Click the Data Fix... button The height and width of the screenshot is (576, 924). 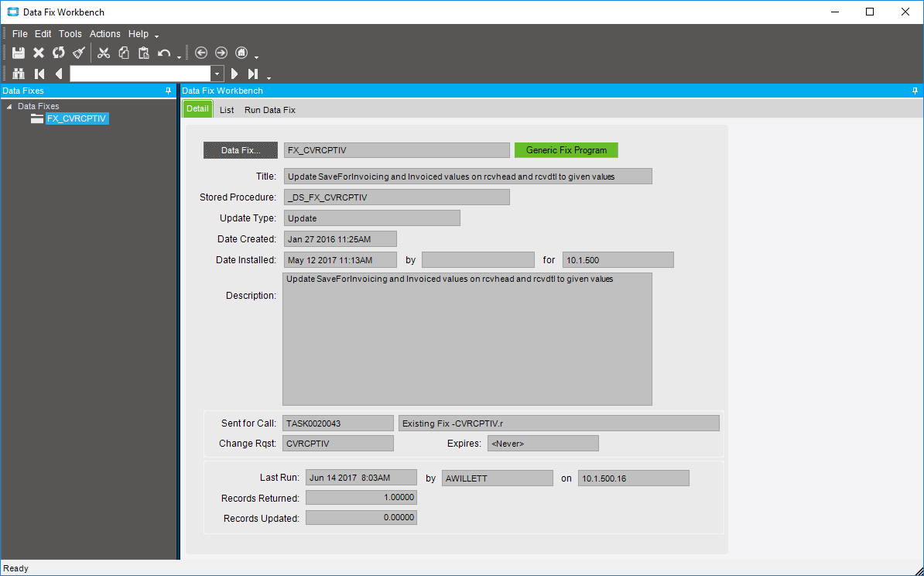pyautogui.click(x=241, y=150)
